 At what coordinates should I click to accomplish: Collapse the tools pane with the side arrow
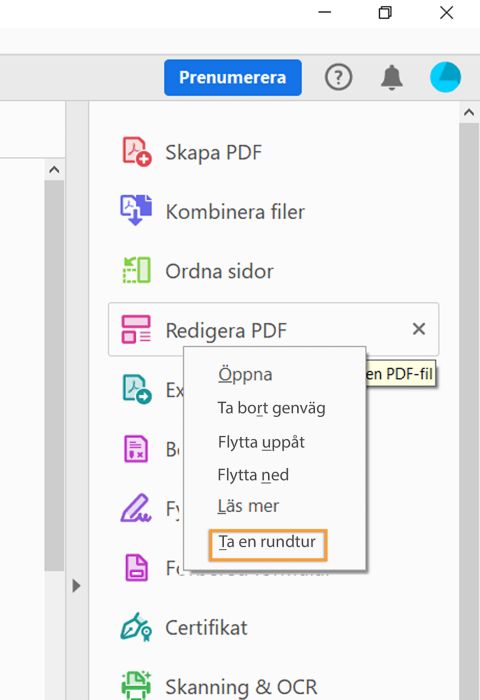pos(76,585)
